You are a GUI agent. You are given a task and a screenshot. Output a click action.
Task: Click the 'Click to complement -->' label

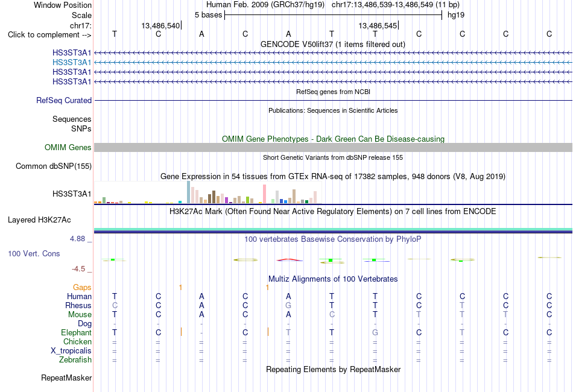(49, 35)
